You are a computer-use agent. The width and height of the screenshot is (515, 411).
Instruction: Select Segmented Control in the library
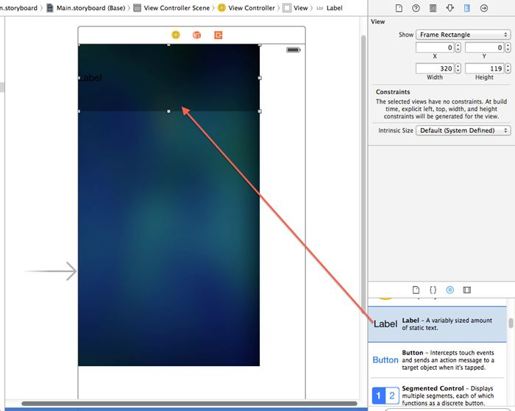point(437,395)
